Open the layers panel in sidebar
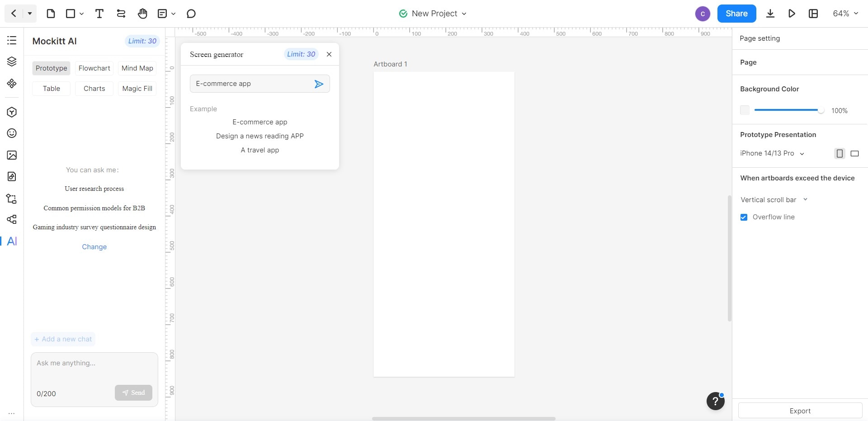 [x=12, y=61]
